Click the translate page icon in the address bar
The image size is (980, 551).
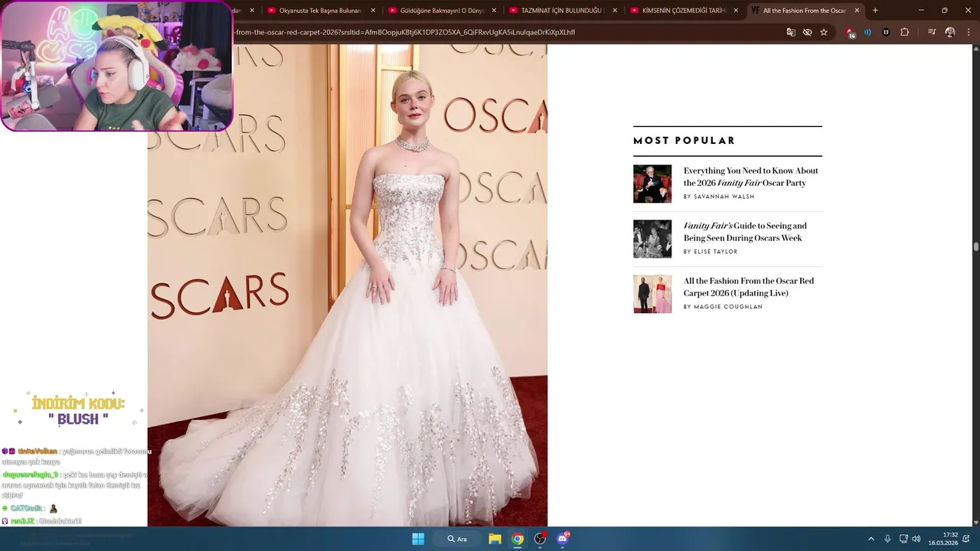pyautogui.click(x=791, y=32)
